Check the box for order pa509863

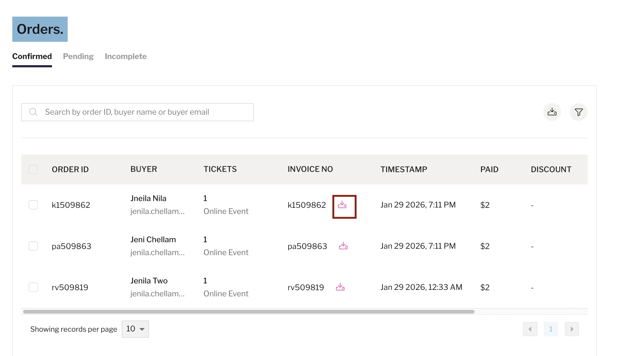coord(33,246)
